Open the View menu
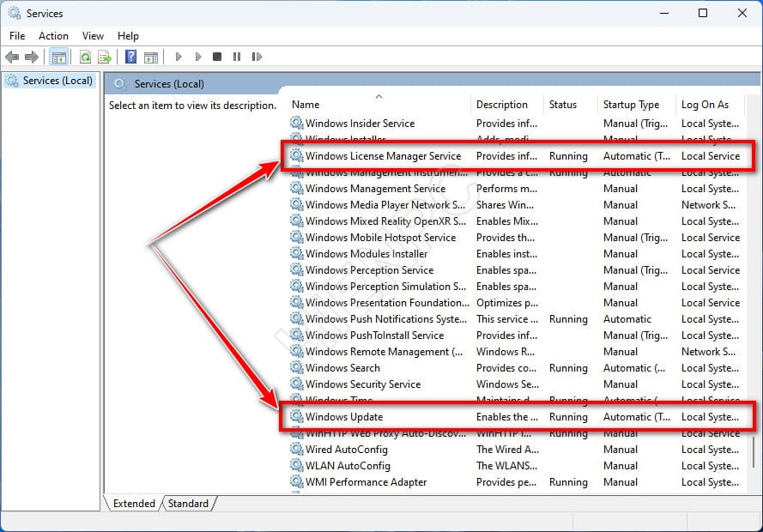 93,36
